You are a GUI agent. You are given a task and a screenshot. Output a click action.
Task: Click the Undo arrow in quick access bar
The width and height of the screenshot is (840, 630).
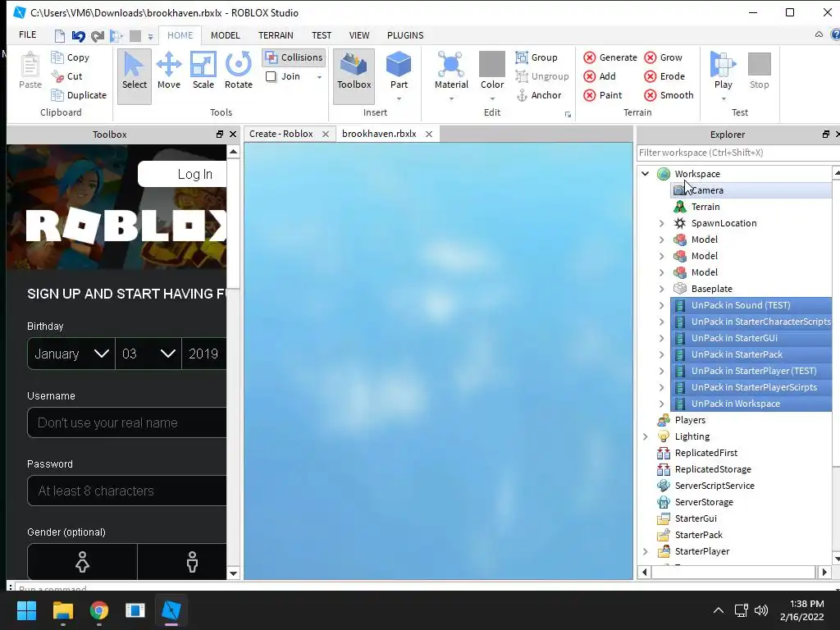78,36
